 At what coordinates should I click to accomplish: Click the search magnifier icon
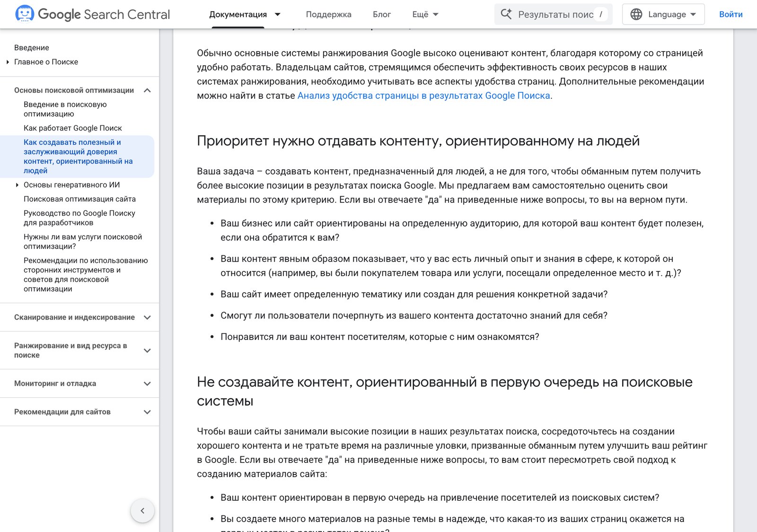point(506,14)
